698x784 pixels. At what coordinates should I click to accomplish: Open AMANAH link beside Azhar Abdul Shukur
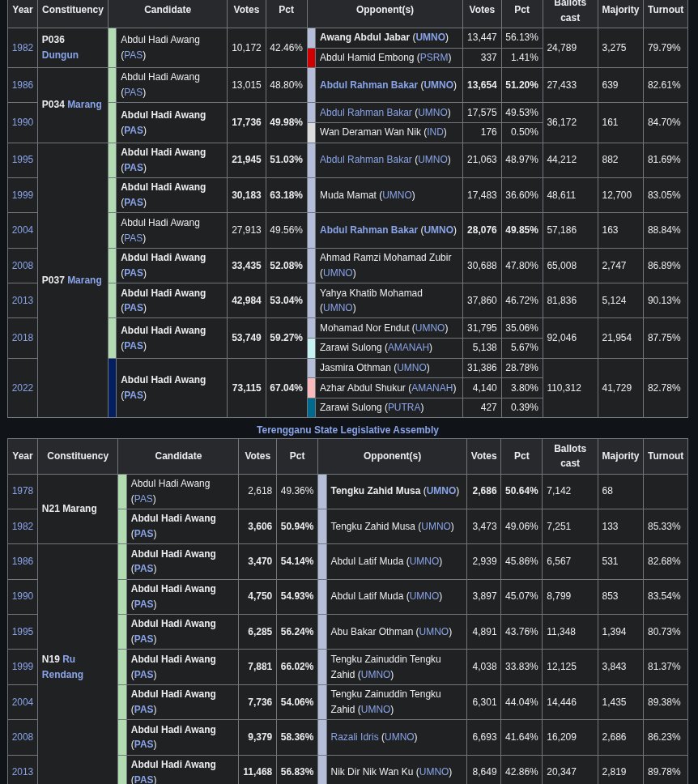(x=432, y=387)
